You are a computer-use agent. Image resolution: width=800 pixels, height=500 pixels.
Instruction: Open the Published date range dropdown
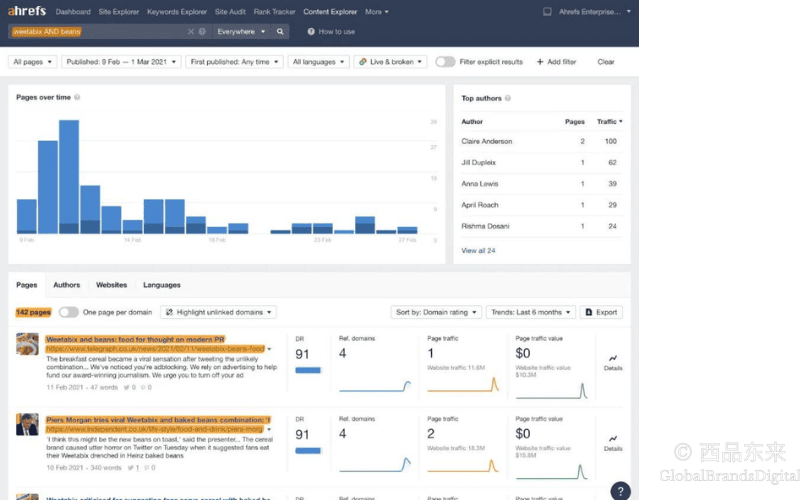point(121,62)
